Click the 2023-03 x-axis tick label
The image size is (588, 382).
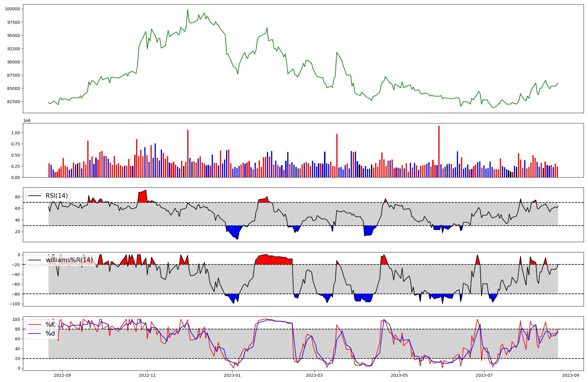(314, 375)
